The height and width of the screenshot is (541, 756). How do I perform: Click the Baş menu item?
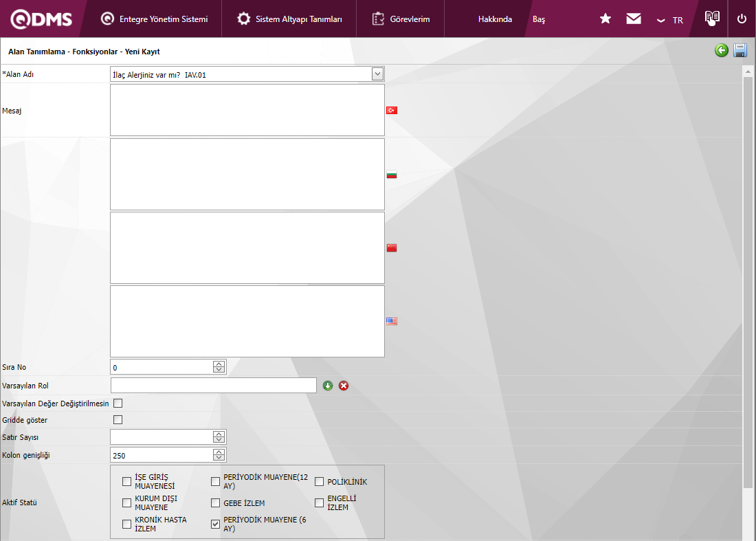coord(539,19)
